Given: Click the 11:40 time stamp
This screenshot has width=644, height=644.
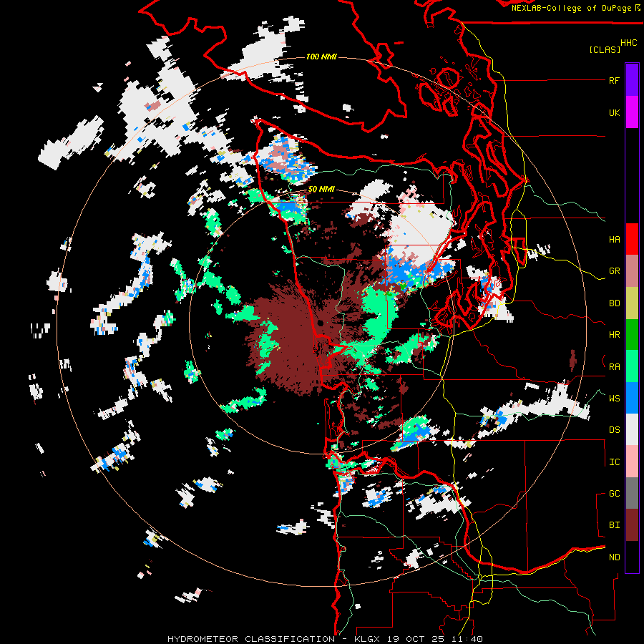Looking at the screenshot, I should pyautogui.click(x=466, y=639).
